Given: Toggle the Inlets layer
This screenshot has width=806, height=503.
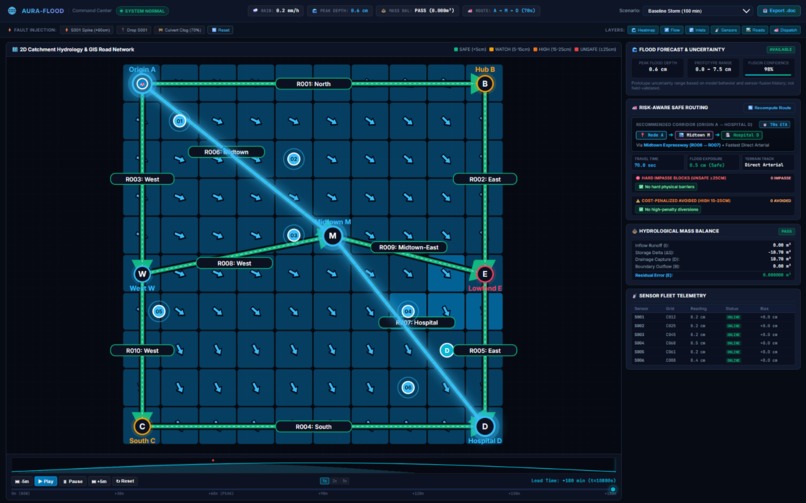Looking at the screenshot, I should pyautogui.click(x=697, y=30).
